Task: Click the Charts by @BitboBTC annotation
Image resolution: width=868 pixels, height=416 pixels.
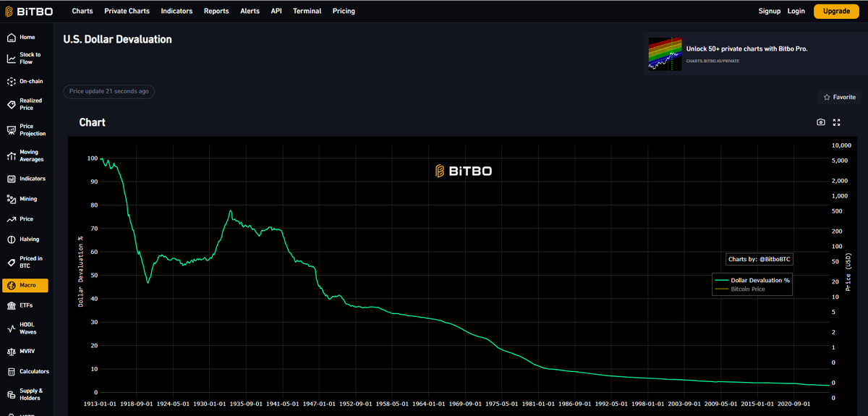Action: click(759, 259)
